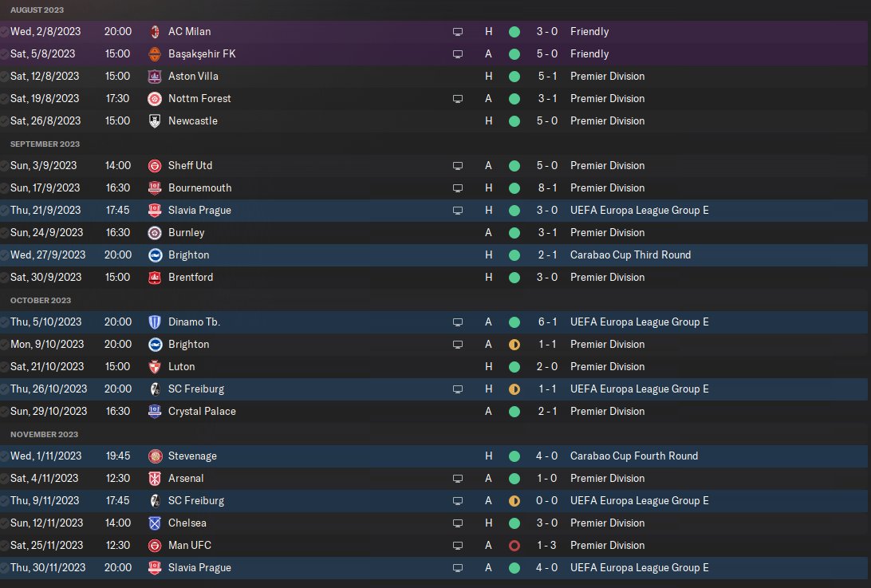This screenshot has width=871, height=588.
Task: Click the Newcastle club crest
Action: tap(155, 120)
